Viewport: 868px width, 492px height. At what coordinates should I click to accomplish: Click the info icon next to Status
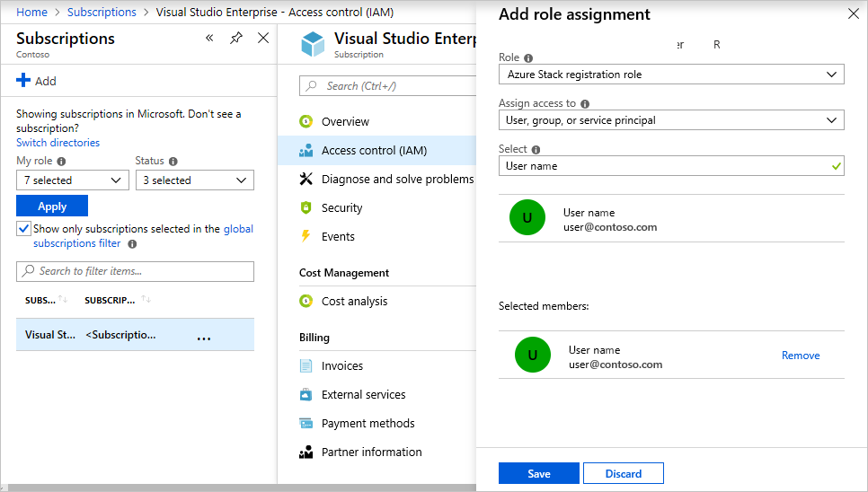coord(173,162)
